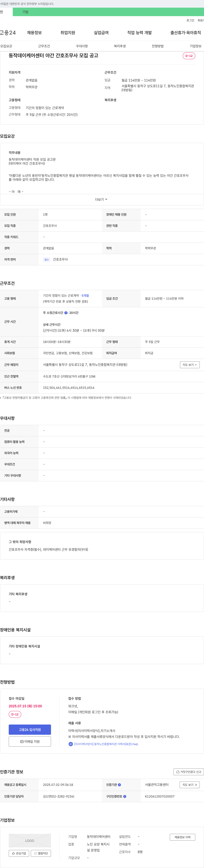Jump to the 우대사항 section tab
204x868 pixels.
point(82,46)
